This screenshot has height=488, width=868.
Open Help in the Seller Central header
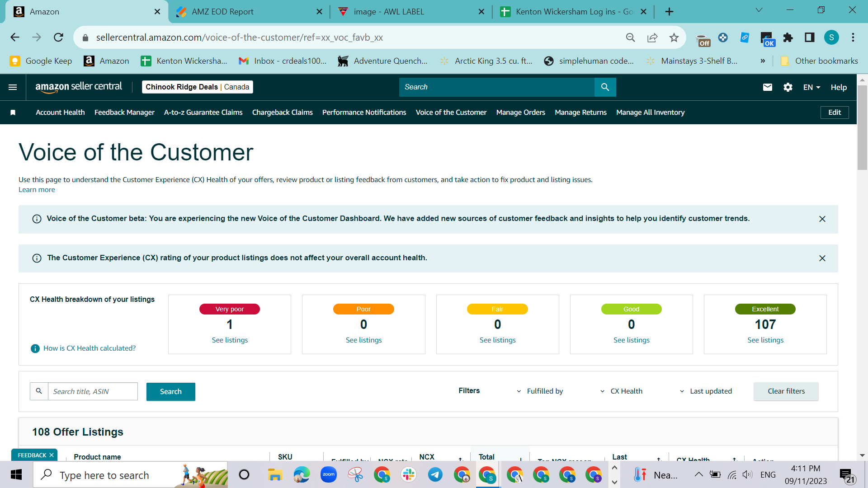(839, 87)
